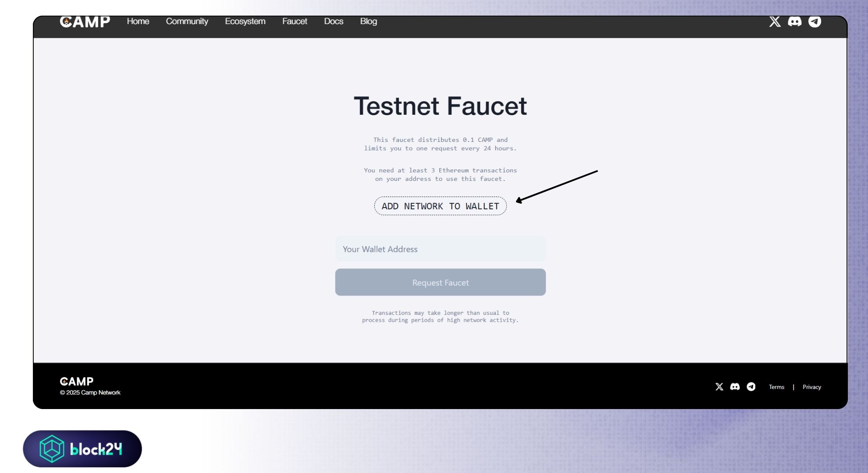
Task: Go to the Home nav item
Action: point(138,21)
